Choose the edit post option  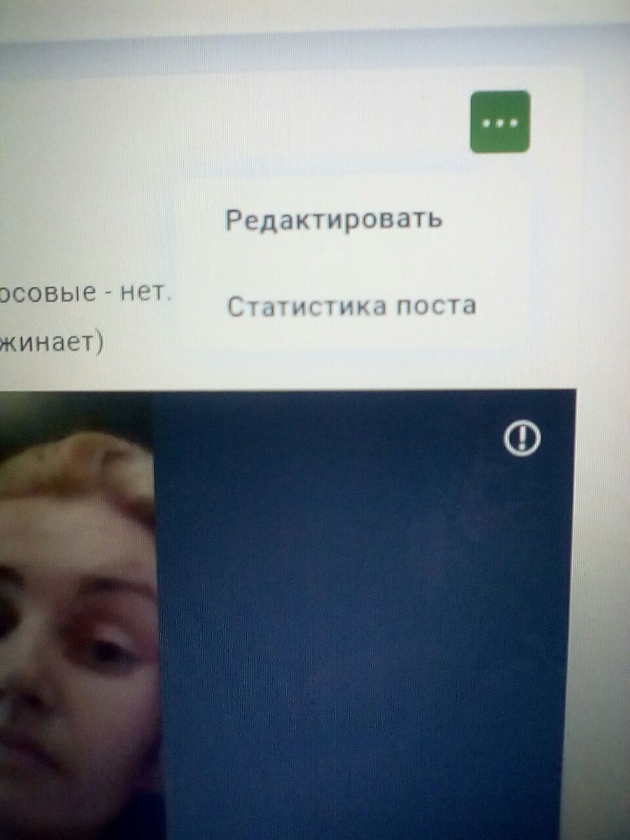click(x=334, y=219)
